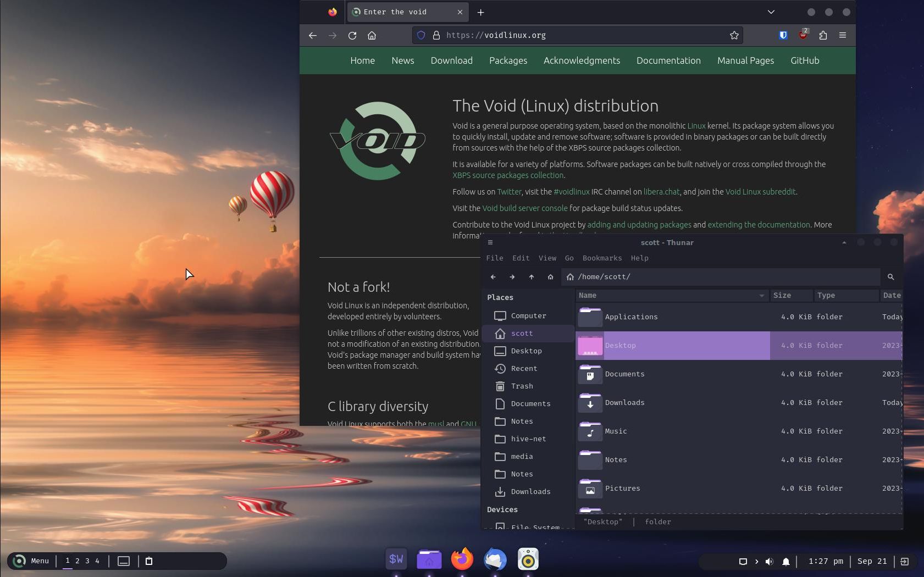The width and height of the screenshot is (924, 577).
Task: Open Thunderbird mail dock icon
Action: point(495,559)
